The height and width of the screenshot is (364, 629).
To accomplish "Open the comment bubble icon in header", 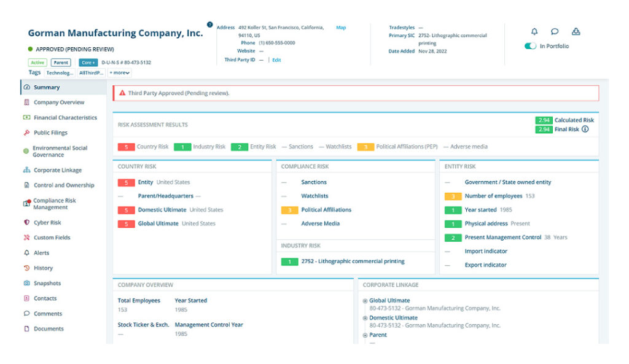I will point(555,31).
